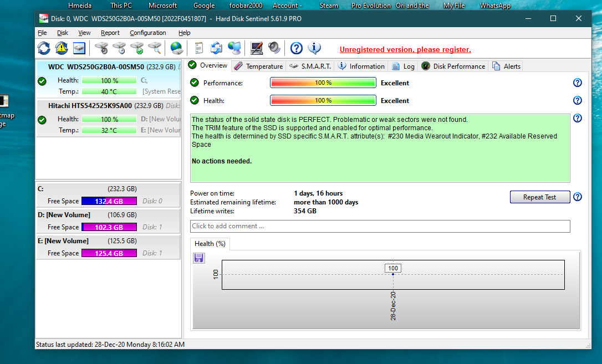Select the D: [New Volume] partition entry
602x364 pixels.
pyautogui.click(x=108, y=221)
